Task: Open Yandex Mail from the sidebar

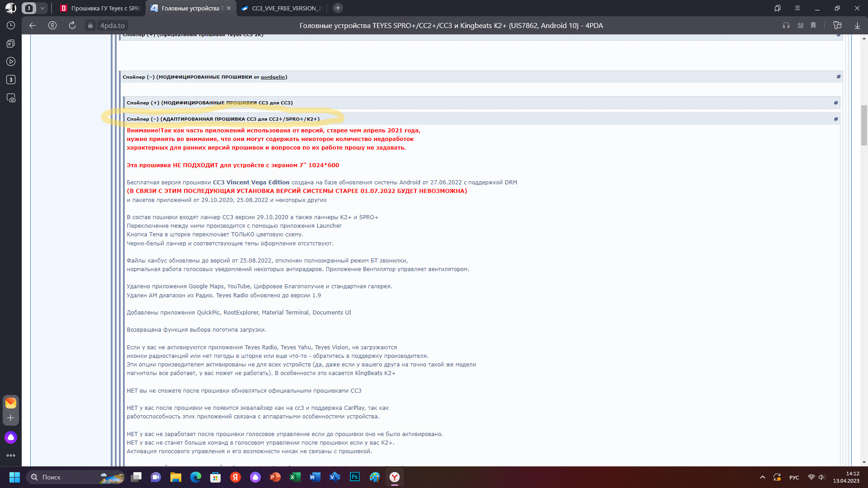Action: [x=11, y=403]
